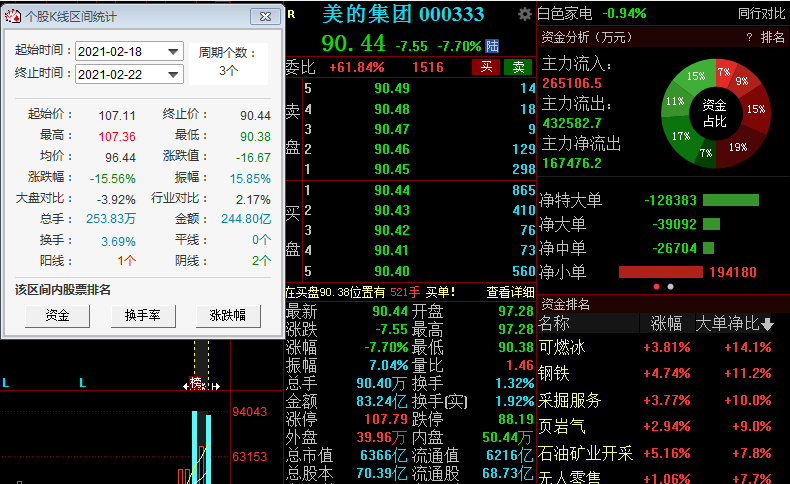Click the 委比 +61.84% value
790x484 pixels.
coord(357,67)
